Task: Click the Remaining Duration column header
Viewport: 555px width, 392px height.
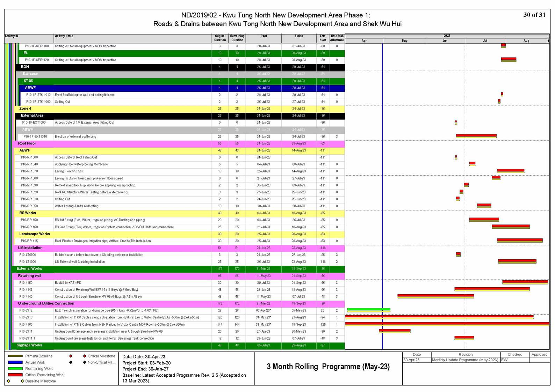Action: tap(237, 38)
